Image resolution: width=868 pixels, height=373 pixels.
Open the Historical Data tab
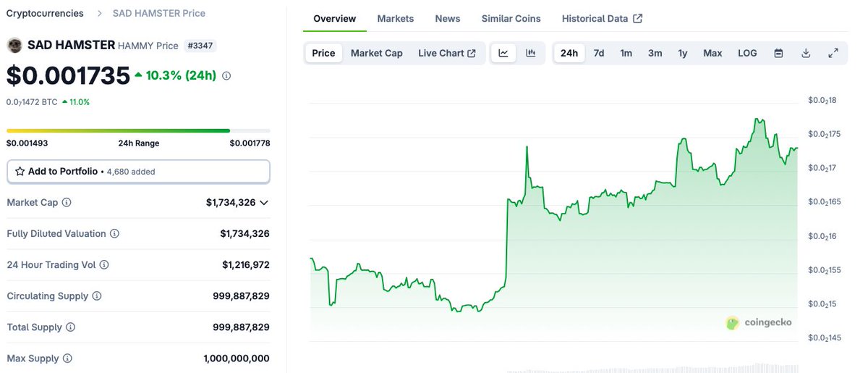pos(602,19)
